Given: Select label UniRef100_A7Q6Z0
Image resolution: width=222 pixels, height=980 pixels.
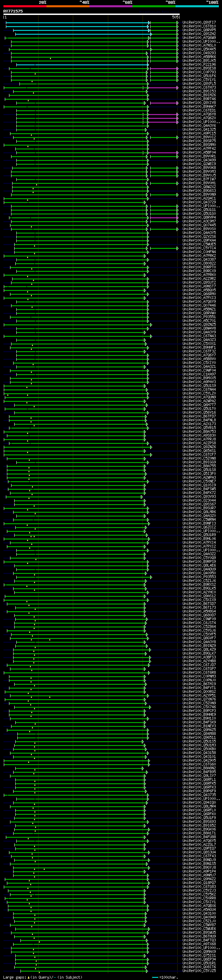Looking at the screenshot, I should click(x=199, y=118).
